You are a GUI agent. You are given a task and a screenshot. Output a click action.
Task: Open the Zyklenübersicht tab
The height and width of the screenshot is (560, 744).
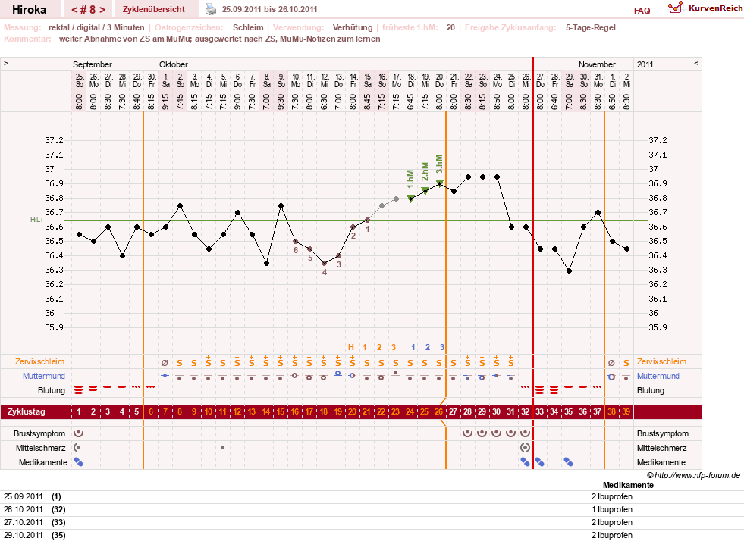[154, 9]
